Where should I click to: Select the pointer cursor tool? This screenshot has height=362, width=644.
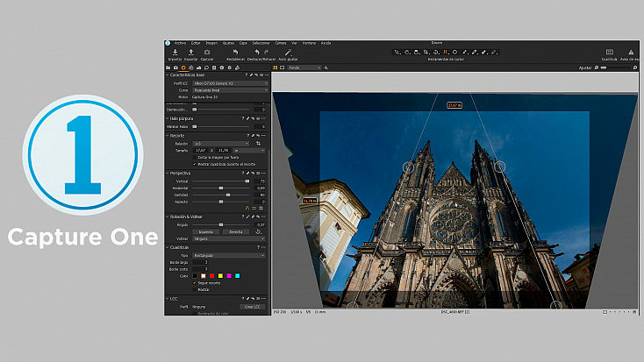click(397, 52)
